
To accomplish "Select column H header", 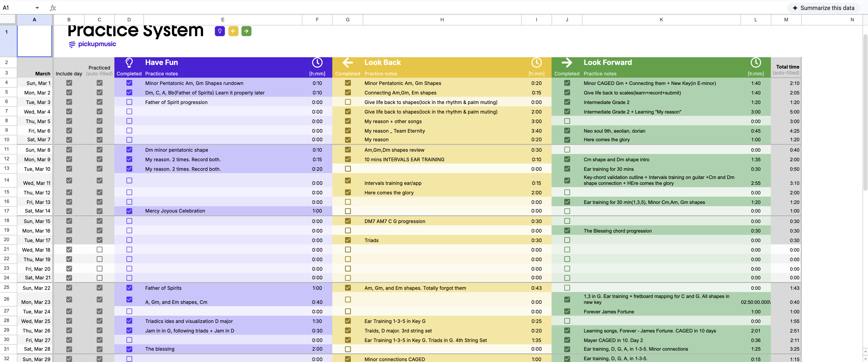I will 442,20.
